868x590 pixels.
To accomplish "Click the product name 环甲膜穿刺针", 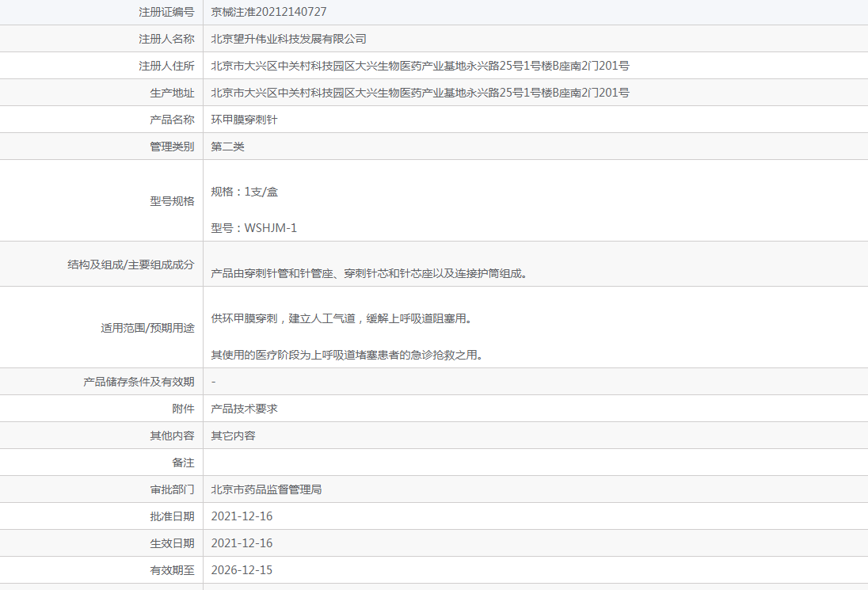I will pyautogui.click(x=244, y=120).
